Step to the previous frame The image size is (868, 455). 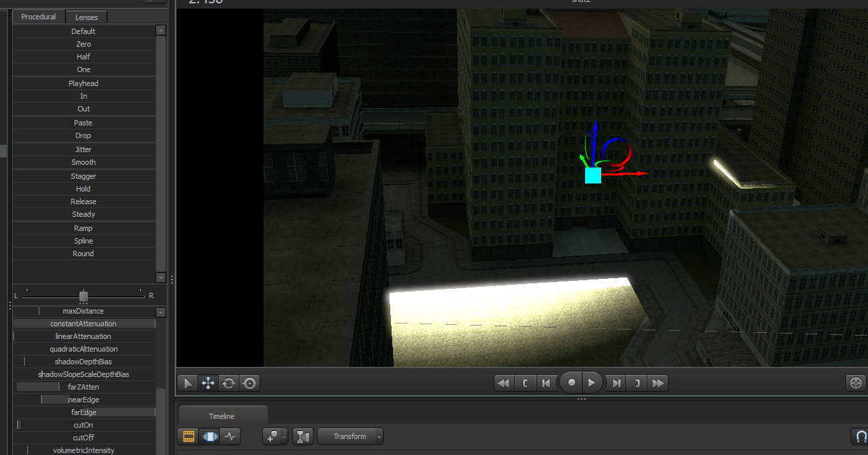coord(546,383)
